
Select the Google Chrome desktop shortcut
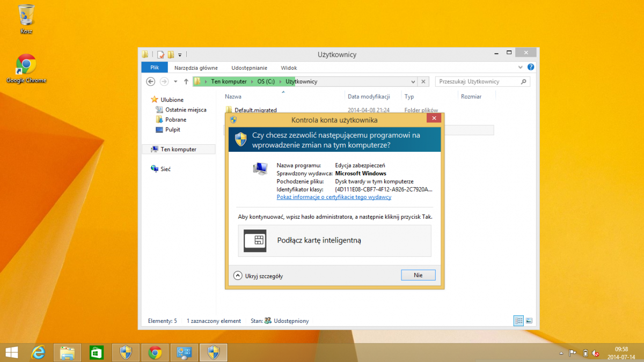26,69
